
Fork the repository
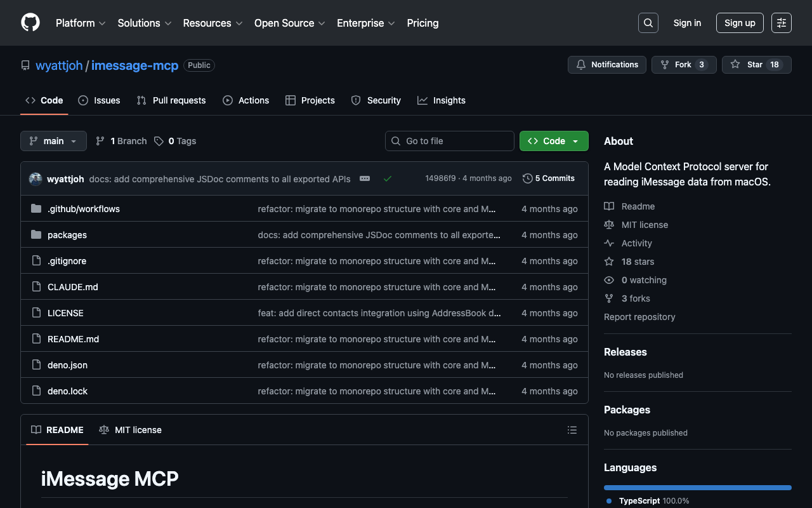tap(683, 65)
